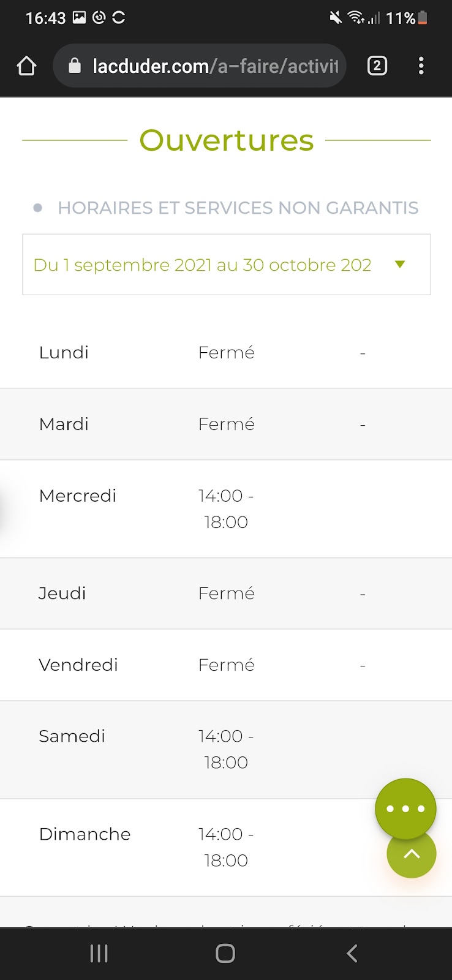Select the Mercredi opening hours row

click(x=226, y=509)
